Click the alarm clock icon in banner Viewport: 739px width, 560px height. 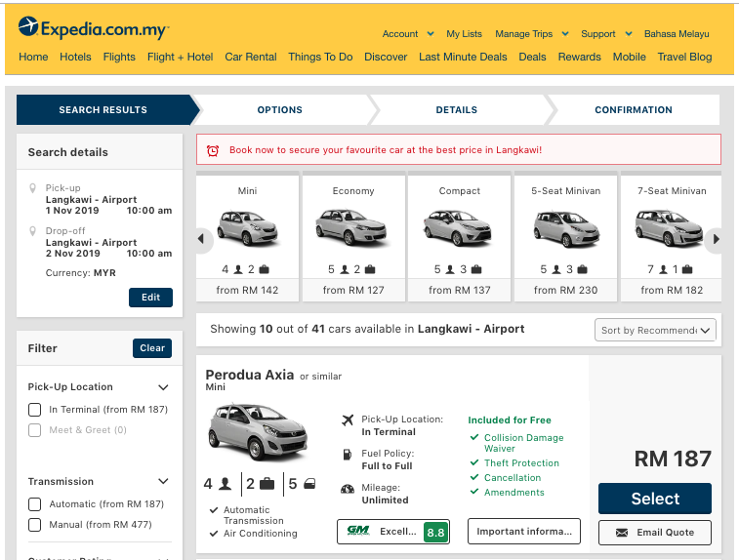[x=213, y=150]
